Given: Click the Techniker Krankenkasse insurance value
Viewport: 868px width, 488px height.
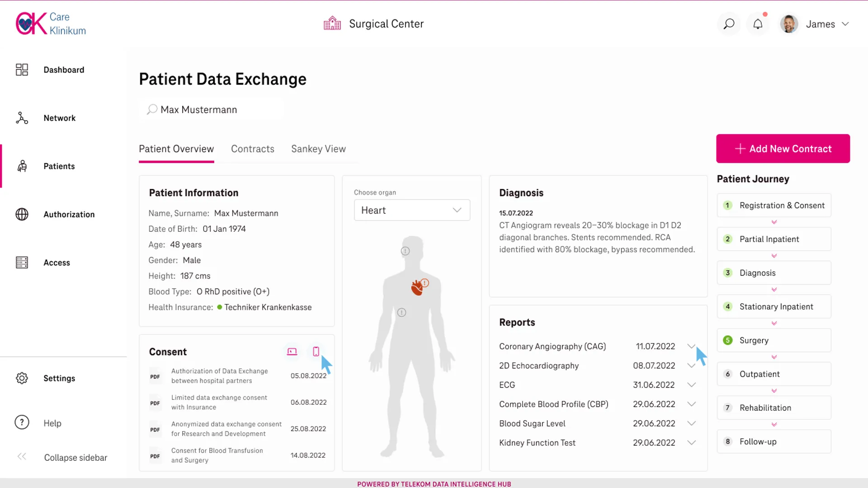Looking at the screenshot, I should click(x=268, y=307).
